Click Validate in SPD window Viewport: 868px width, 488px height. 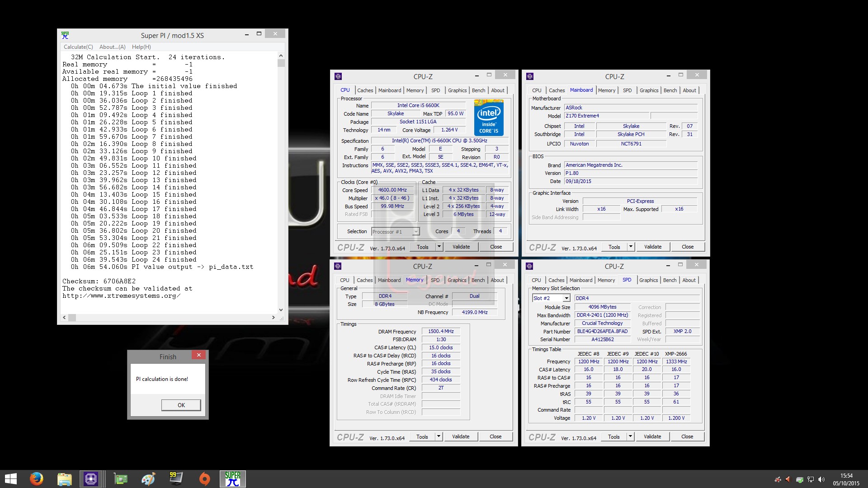click(652, 436)
